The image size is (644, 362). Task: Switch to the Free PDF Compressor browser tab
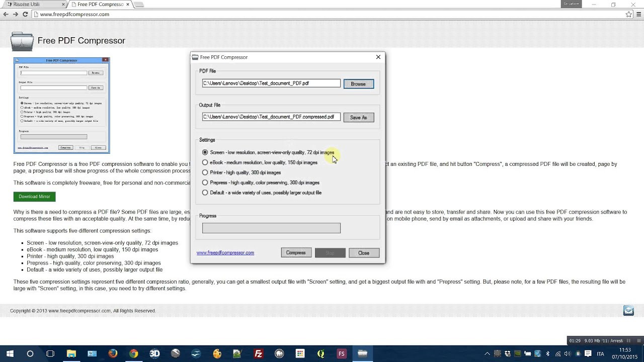click(101, 4)
